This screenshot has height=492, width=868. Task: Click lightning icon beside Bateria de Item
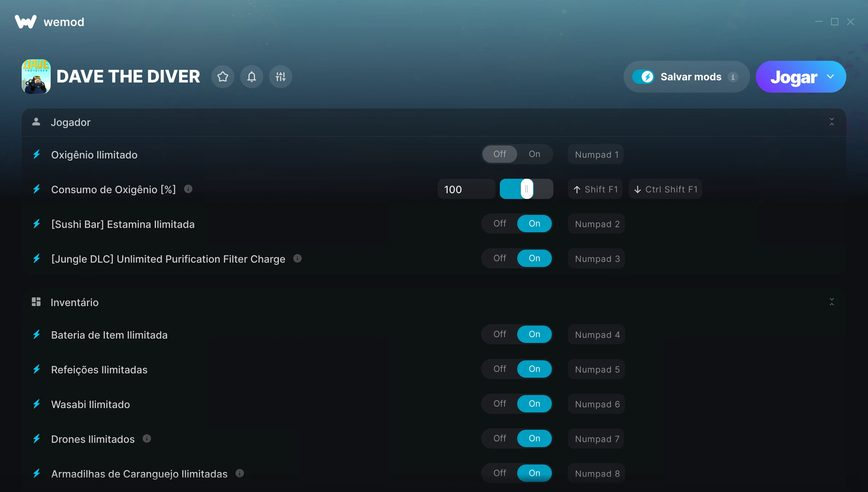pyautogui.click(x=37, y=335)
